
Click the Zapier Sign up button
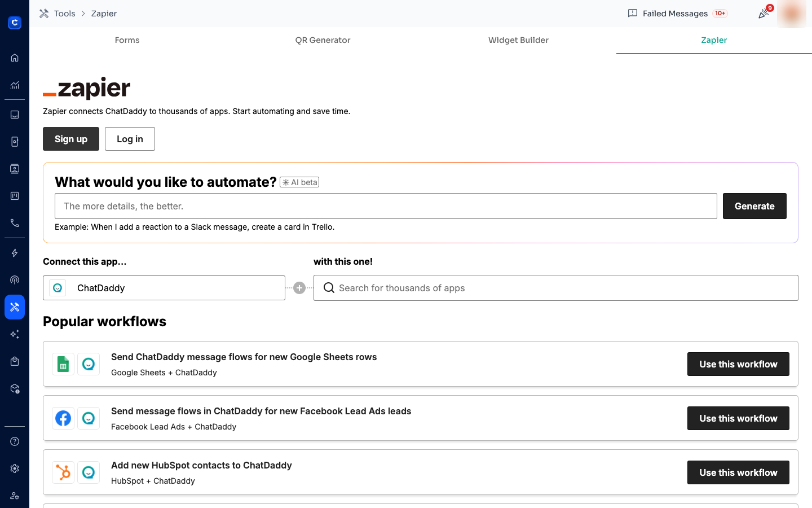[x=71, y=139]
